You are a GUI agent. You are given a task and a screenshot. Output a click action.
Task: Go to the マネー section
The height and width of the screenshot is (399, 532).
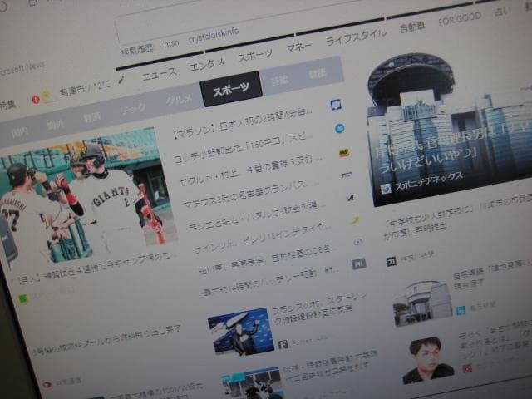click(298, 47)
